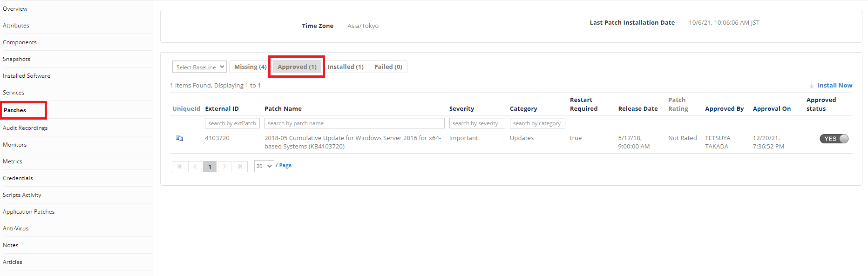Click page number 1 button
The image size is (868, 276).
[x=210, y=167]
